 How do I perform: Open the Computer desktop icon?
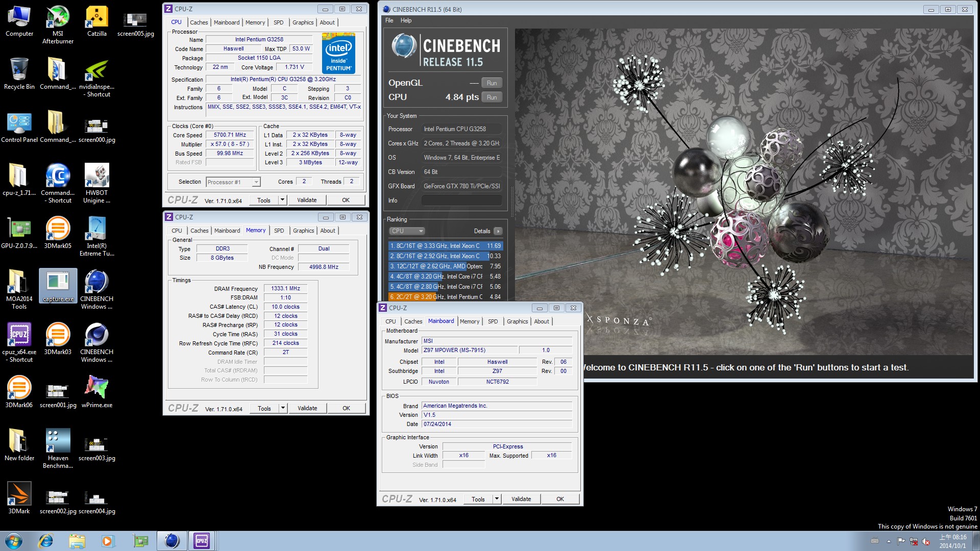coord(19,21)
